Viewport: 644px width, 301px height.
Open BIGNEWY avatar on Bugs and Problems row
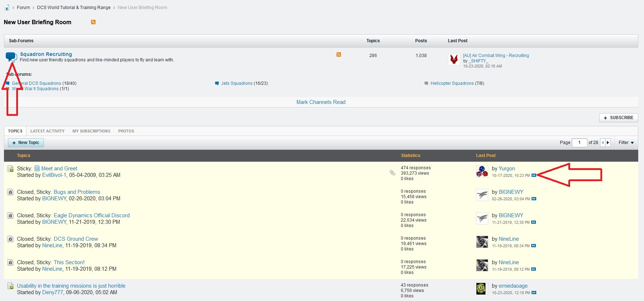click(x=482, y=195)
